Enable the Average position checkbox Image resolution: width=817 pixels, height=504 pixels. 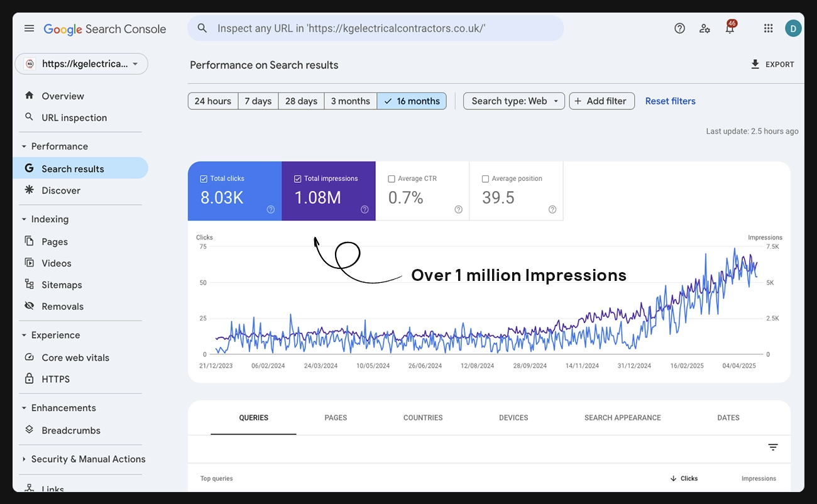pos(485,179)
